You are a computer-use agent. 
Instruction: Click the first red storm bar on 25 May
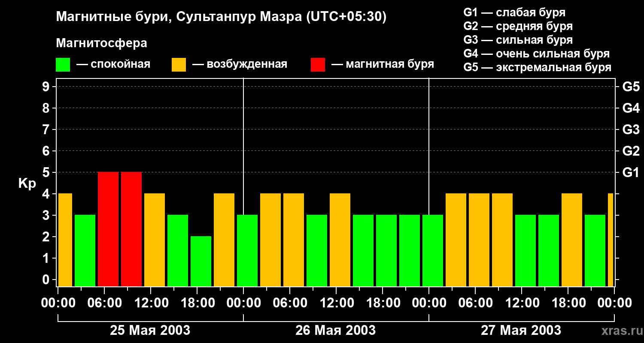pos(108,229)
